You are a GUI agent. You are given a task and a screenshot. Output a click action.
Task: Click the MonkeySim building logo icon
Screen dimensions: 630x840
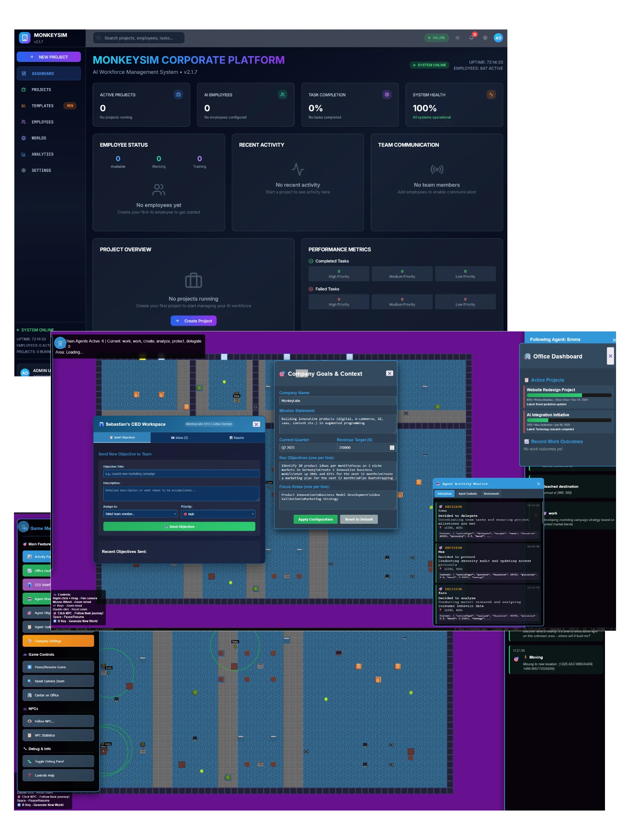(25, 38)
